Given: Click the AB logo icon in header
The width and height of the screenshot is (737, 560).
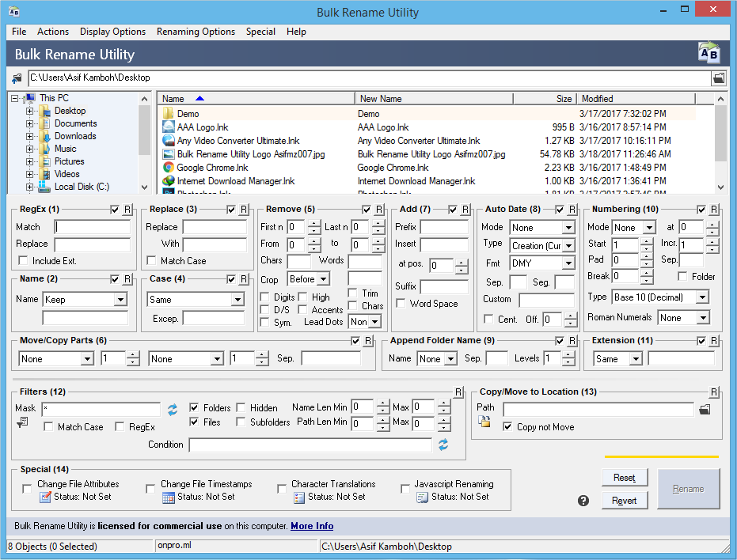Looking at the screenshot, I should [709, 53].
